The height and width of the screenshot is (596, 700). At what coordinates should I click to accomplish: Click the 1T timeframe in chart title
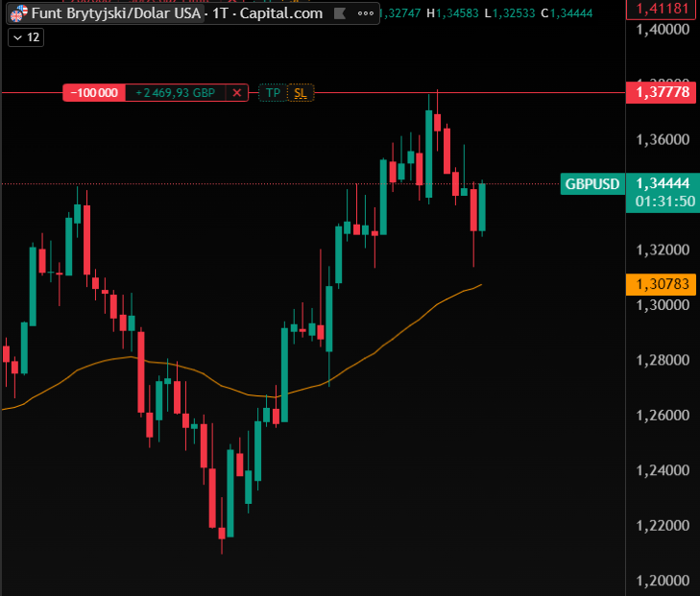[220, 13]
